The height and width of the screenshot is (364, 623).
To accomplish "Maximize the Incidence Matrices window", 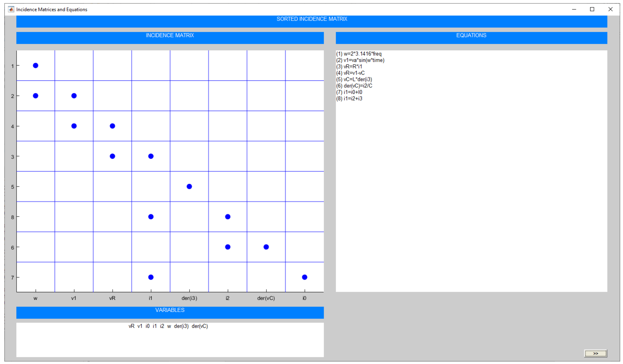I will pyautogui.click(x=592, y=9).
